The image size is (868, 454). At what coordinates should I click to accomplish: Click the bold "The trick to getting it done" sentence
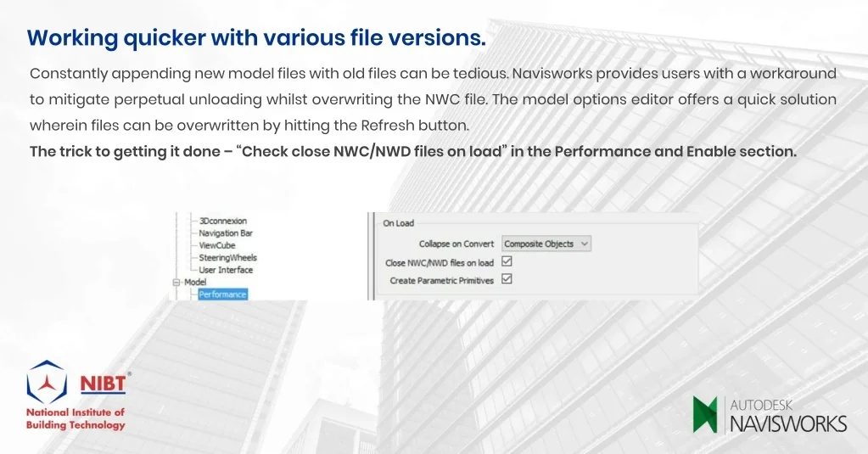(x=412, y=152)
